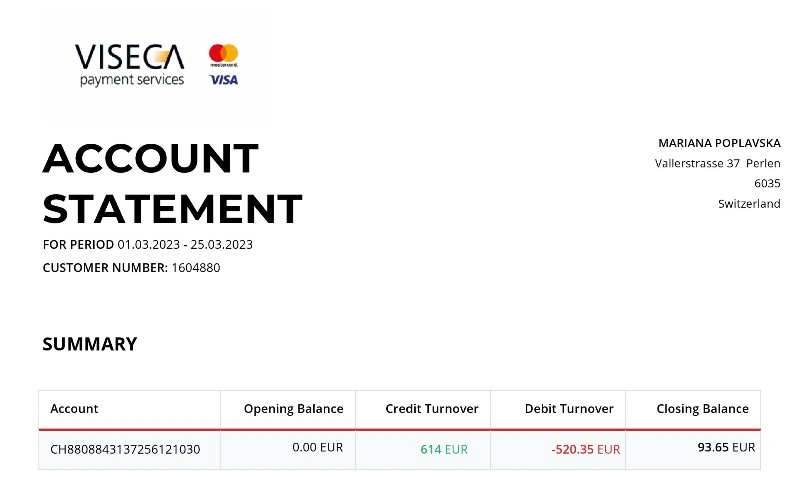
Task: Select postal code 6035
Action: pos(767,184)
